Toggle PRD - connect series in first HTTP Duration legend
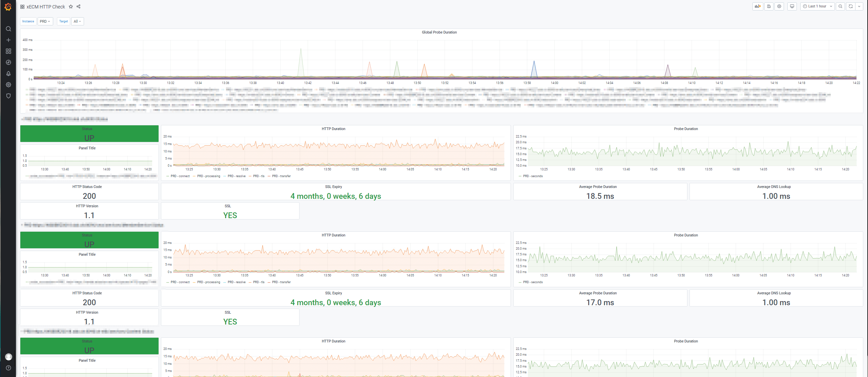Viewport: 868px width, 377px height. (x=180, y=176)
